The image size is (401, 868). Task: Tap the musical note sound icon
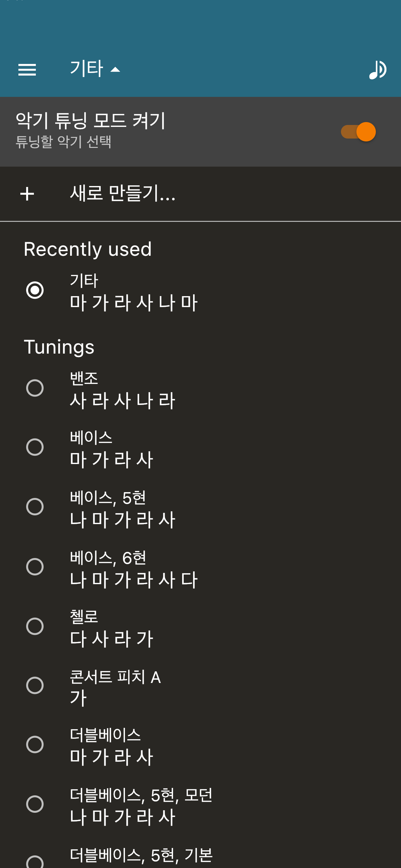377,69
